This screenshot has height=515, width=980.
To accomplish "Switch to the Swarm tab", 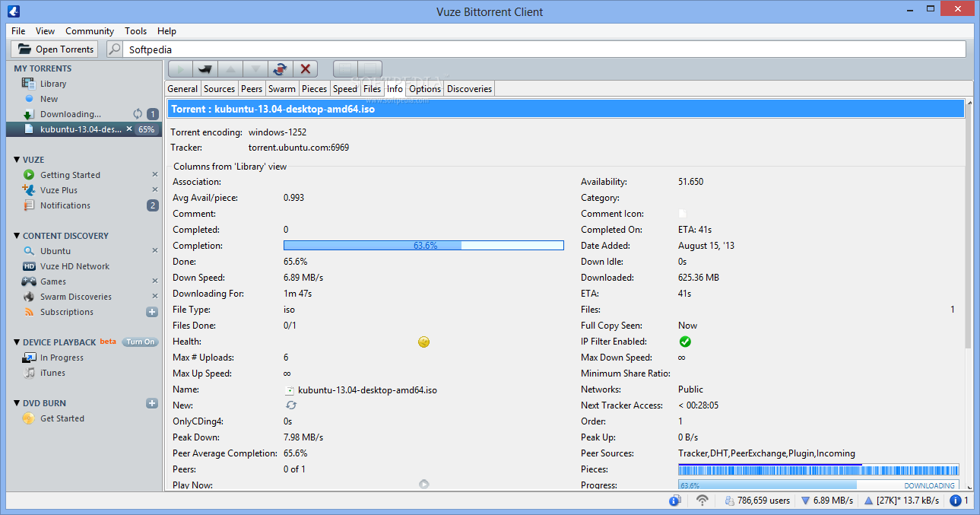I will (282, 89).
